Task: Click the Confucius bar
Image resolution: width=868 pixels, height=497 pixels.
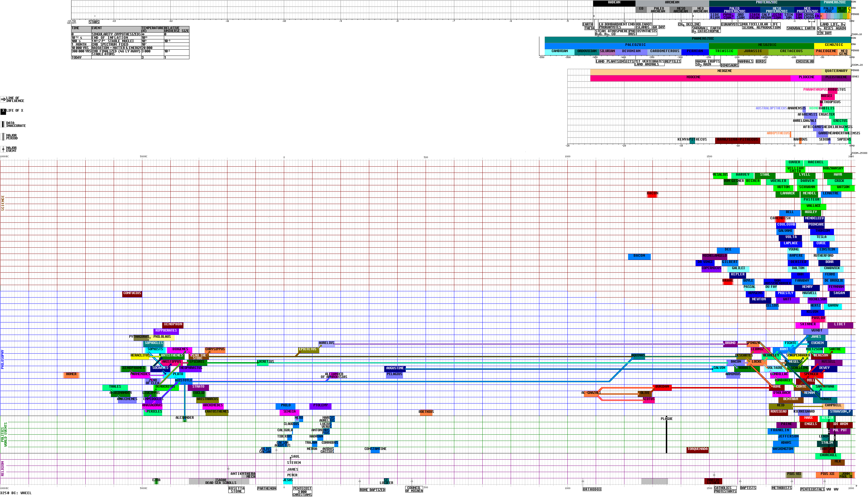Action: [132, 294]
